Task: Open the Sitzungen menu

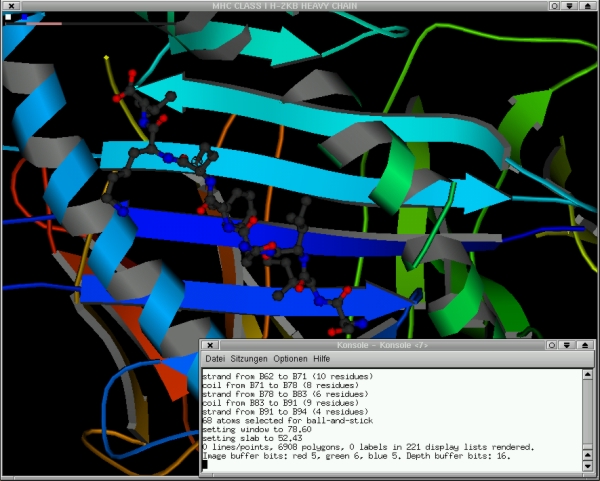Action: (x=249, y=358)
